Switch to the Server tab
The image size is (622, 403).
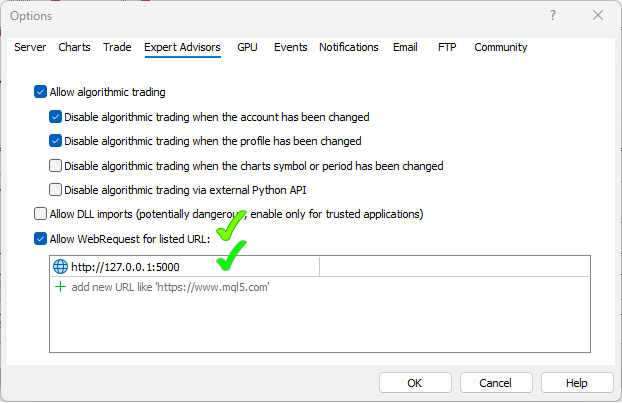(30, 47)
